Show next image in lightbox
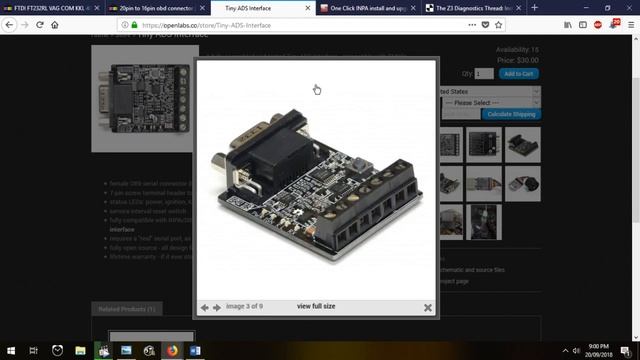 [217, 307]
